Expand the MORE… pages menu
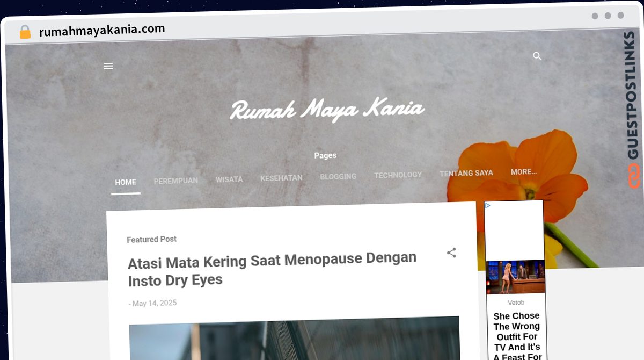 [x=523, y=172]
